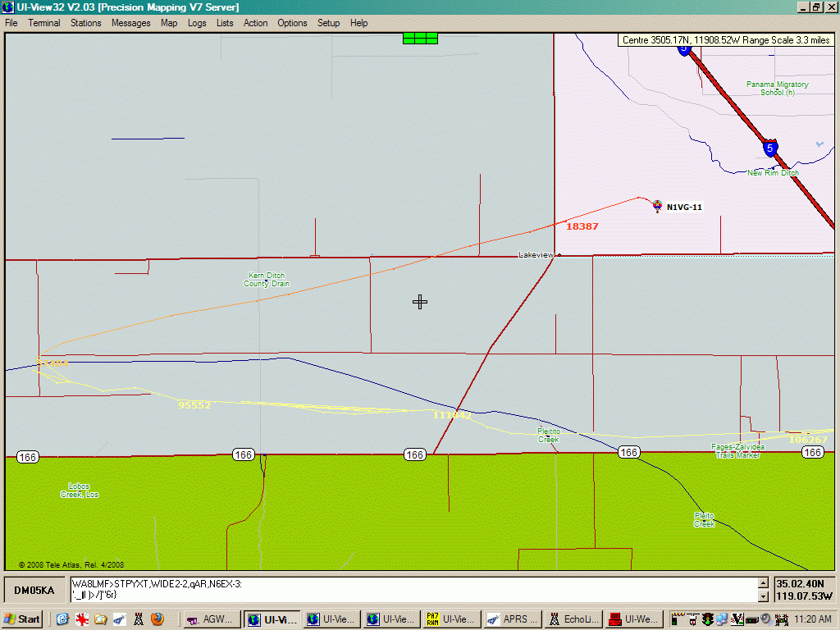Screen dimensions: 840x630
Task: Click the green grid indicator atop map
Action: [x=420, y=38]
